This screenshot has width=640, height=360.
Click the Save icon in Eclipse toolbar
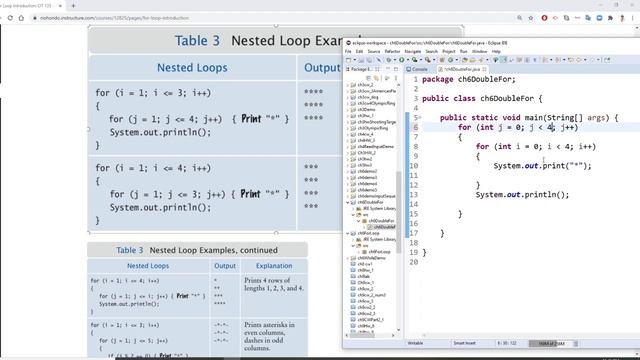pos(361,60)
